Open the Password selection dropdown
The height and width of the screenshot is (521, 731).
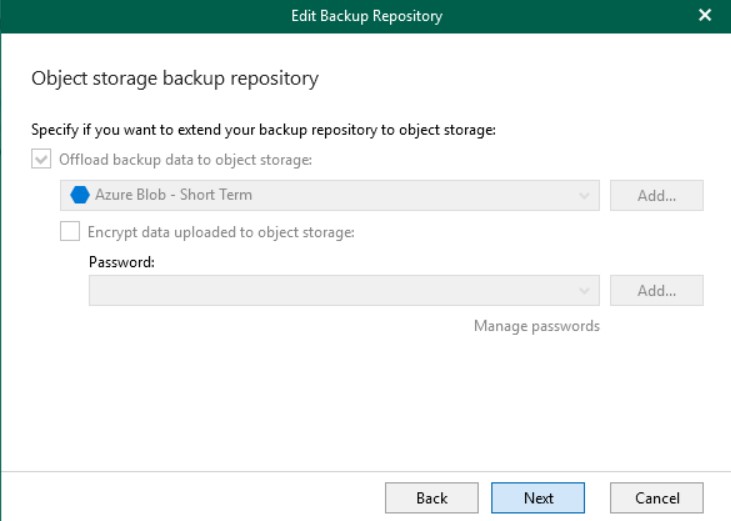[x=344, y=290]
